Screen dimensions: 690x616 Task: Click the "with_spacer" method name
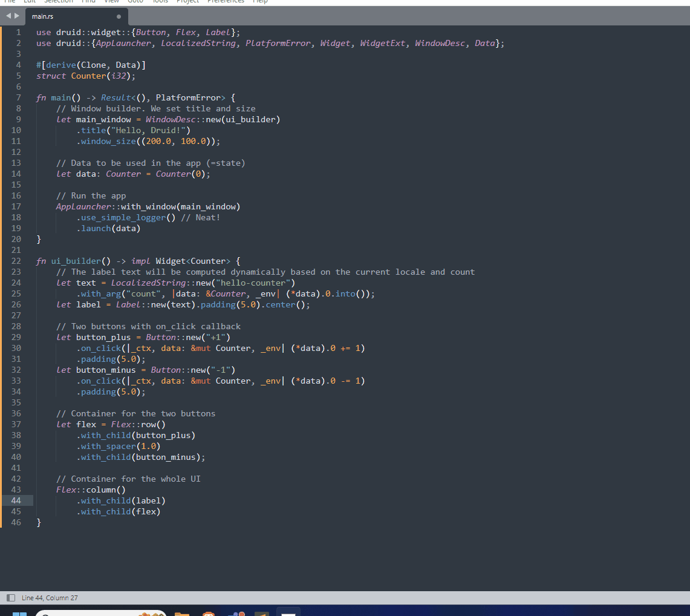[108, 446]
